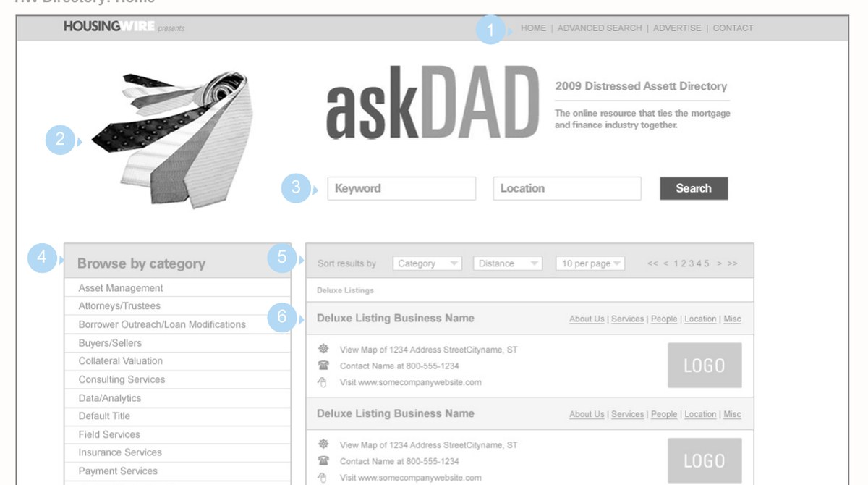Go to results page 3
Viewport: 868px width, 485px height.
(692, 263)
